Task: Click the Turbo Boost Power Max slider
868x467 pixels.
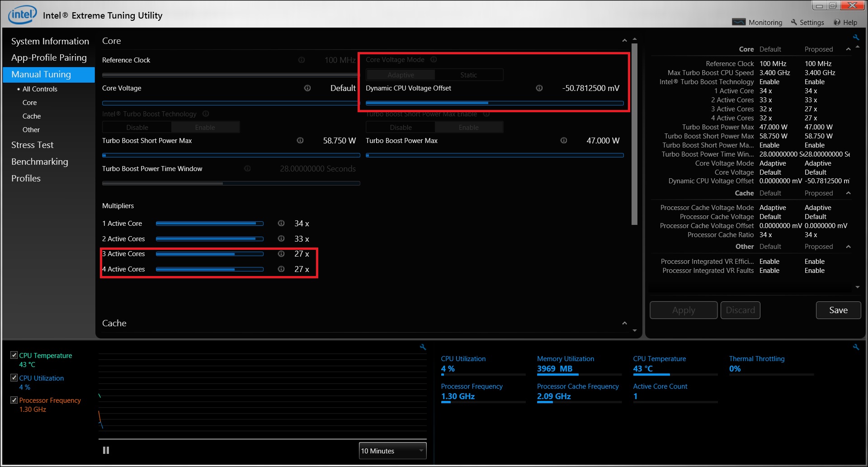Action: coord(495,155)
